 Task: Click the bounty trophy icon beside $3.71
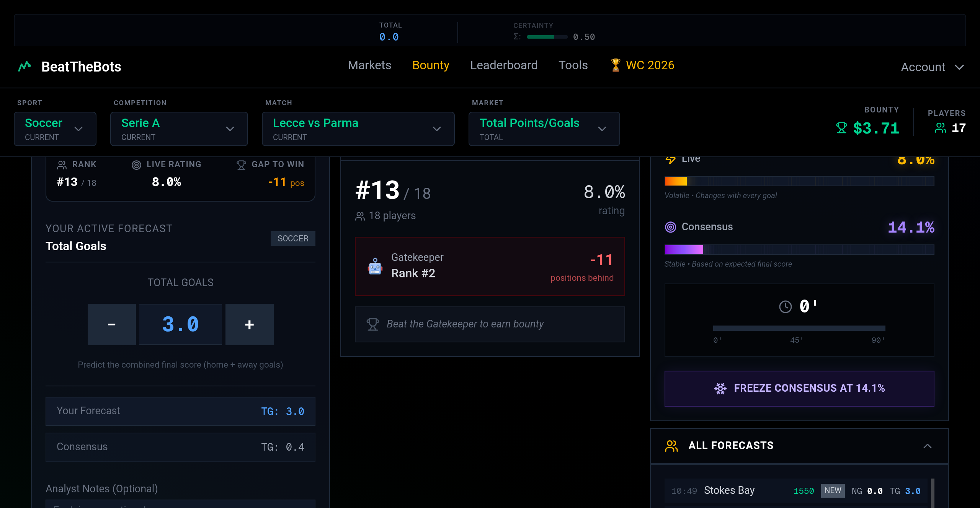841,128
